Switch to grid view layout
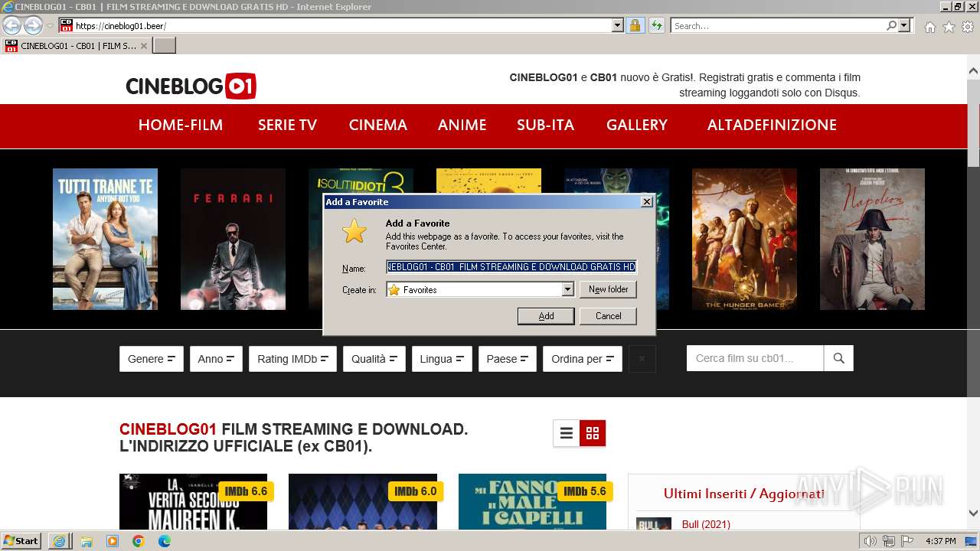The height and width of the screenshot is (551, 980). pyautogui.click(x=593, y=433)
